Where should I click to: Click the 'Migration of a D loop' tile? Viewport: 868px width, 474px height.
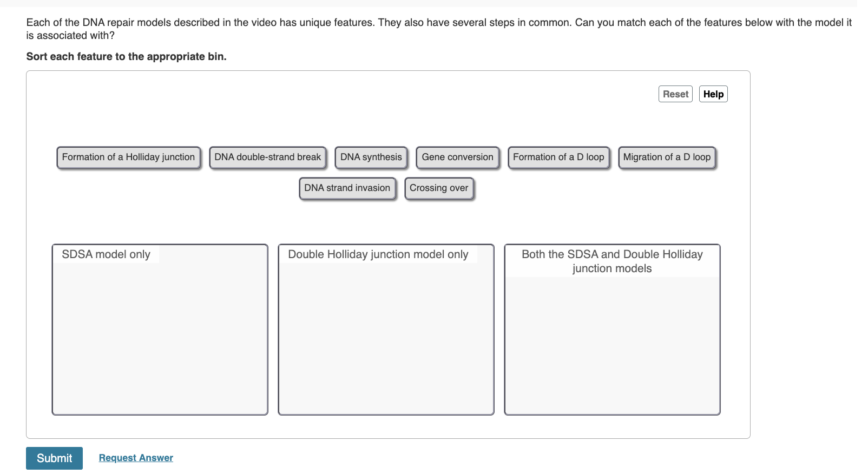click(x=667, y=157)
